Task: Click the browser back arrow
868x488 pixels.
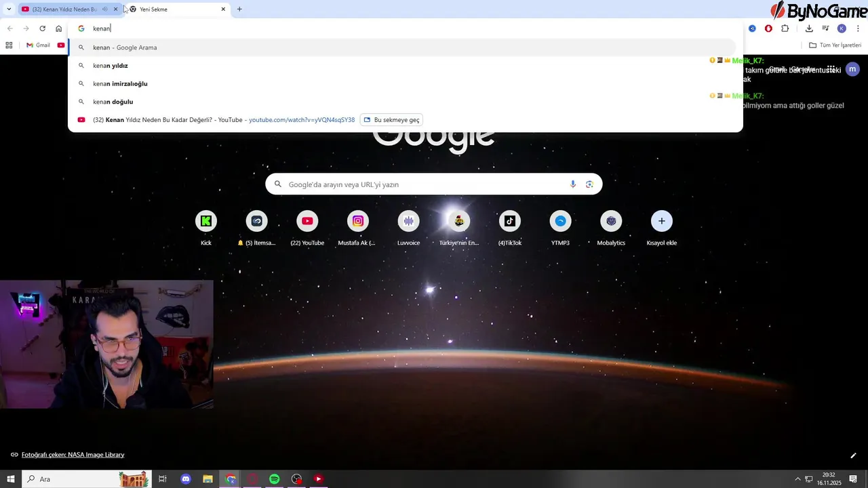Action: pos(9,28)
